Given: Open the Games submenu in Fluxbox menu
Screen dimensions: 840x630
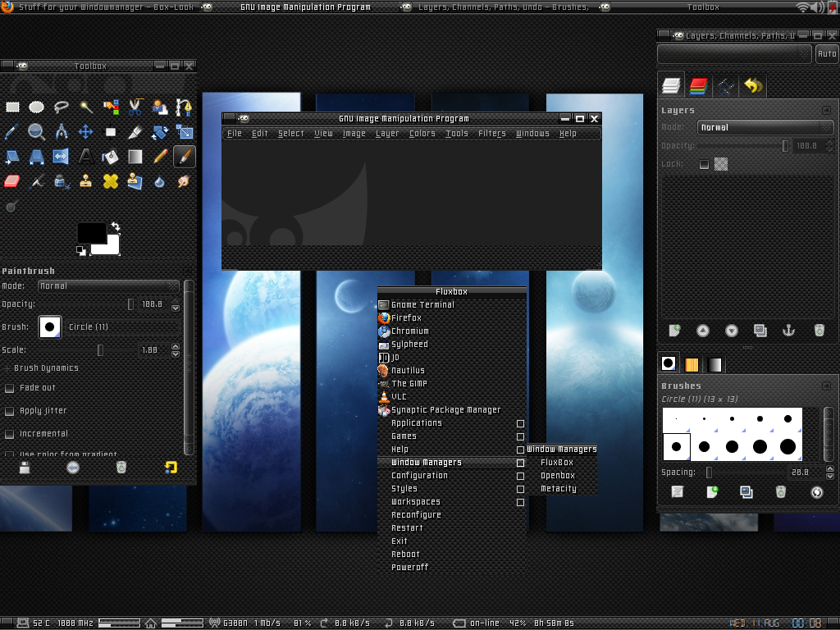Looking at the screenshot, I should [452, 436].
